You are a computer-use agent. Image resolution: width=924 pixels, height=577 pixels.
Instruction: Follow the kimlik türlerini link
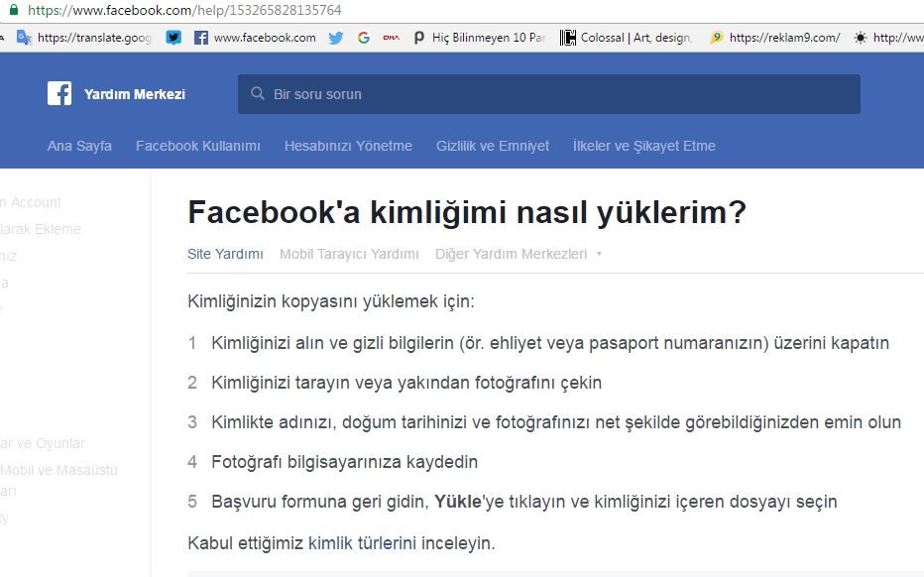tap(362, 543)
